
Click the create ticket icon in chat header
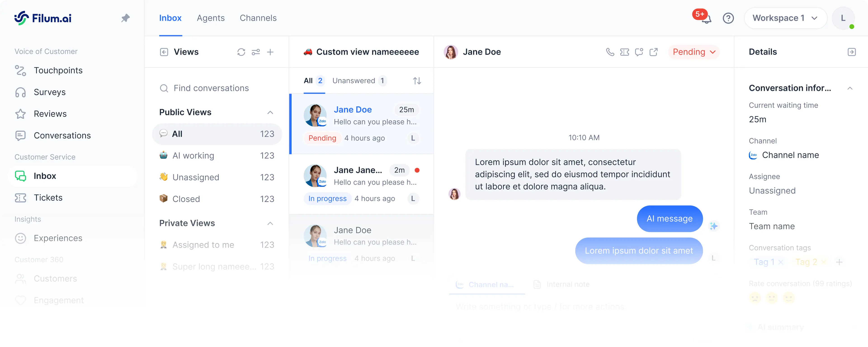624,52
